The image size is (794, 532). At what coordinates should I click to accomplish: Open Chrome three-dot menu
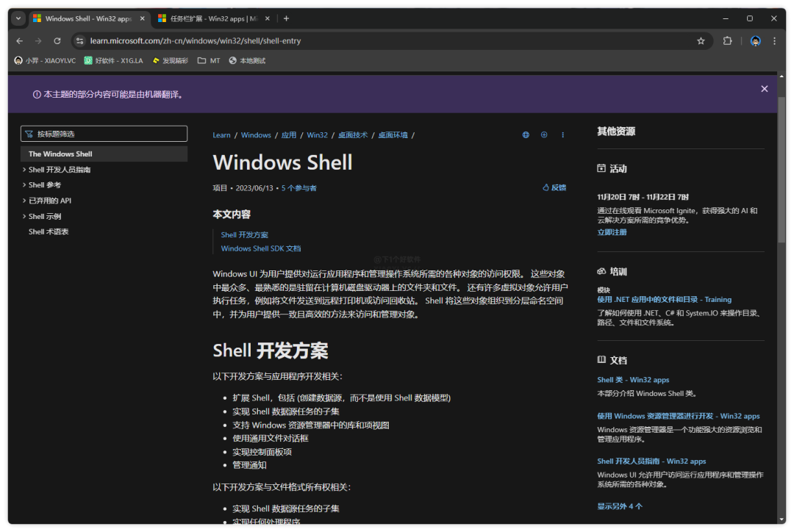click(774, 41)
